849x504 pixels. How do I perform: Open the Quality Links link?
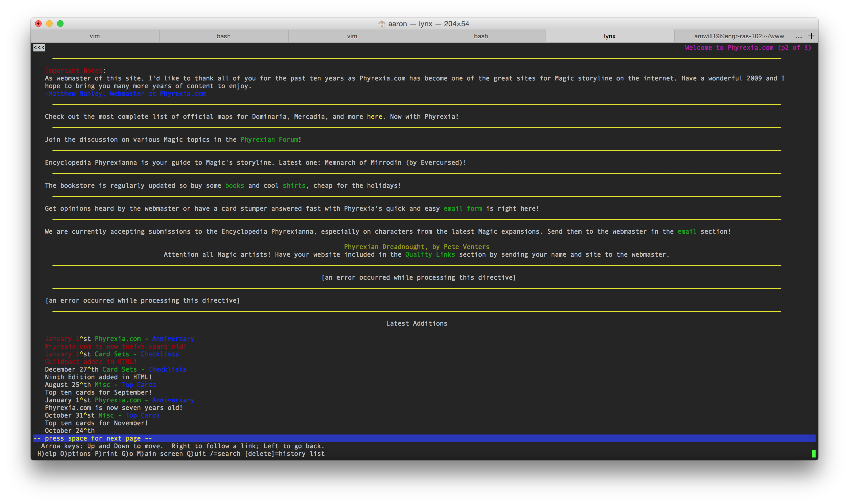[x=430, y=254]
